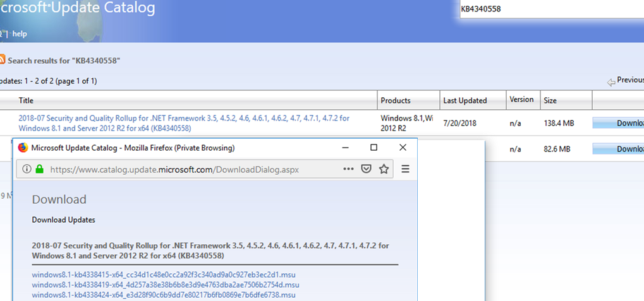Maximize the Firefox download dialog window

374,147
